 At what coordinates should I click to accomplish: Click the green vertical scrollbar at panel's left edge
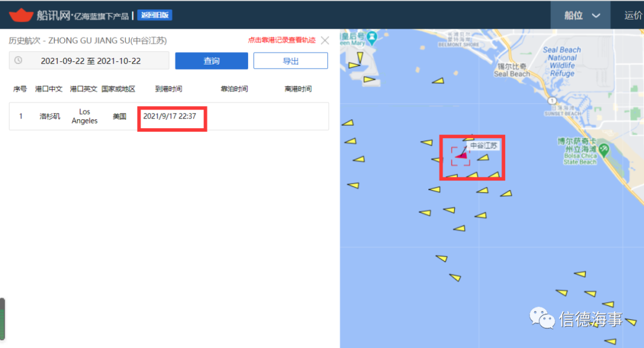click(2, 319)
